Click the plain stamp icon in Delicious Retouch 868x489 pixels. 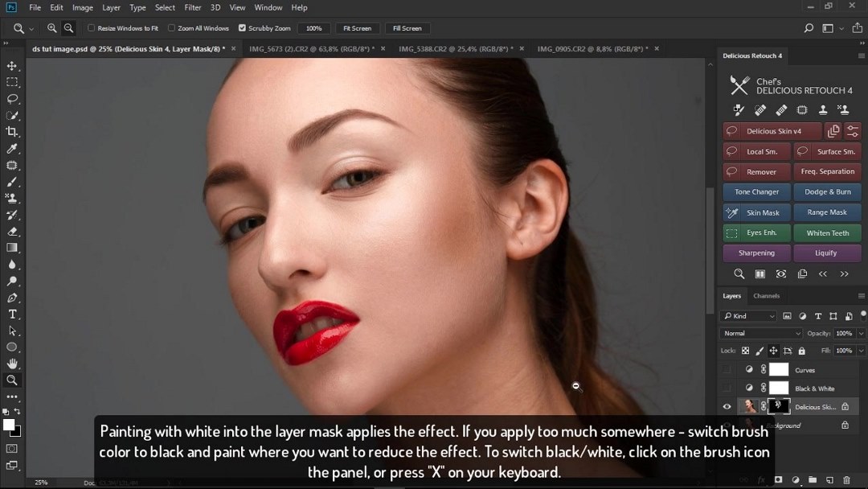[x=823, y=110]
